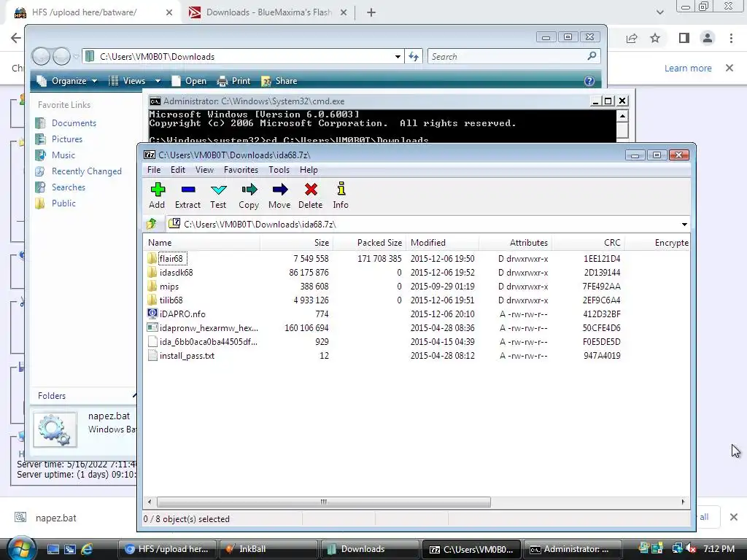Open the Help menu in 7-Zip
Viewport: 747px width, 560px height.
[x=309, y=170]
